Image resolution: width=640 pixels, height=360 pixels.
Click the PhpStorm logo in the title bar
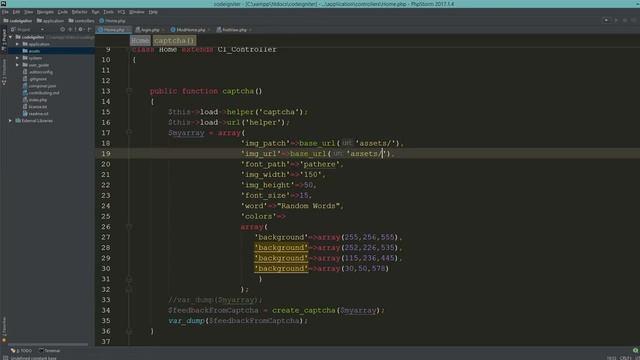point(3,4)
